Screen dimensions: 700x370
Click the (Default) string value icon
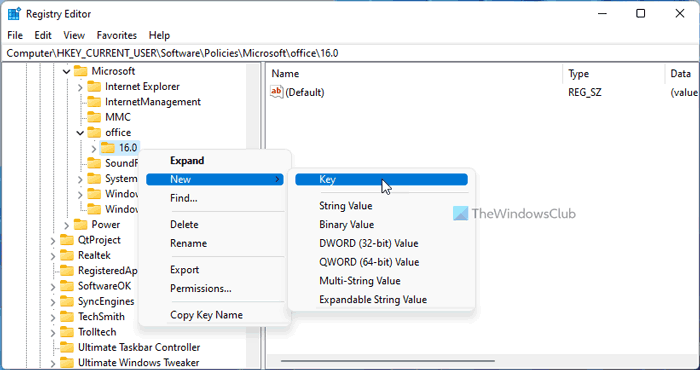coord(277,92)
